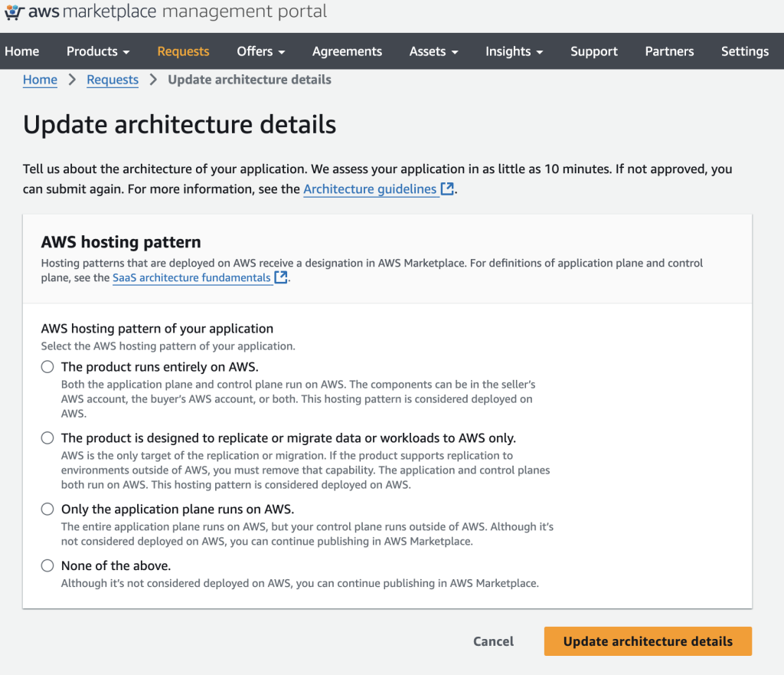Click the 'aws marketplace management portal' header title
Image resolution: width=784 pixels, height=675 pixels.
pyautogui.click(x=178, y=11)
